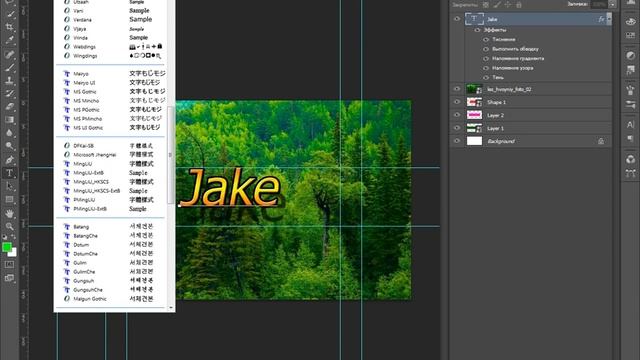
Task: Select the Clone Stamp tool
Action: pyautogui.click(x=10, y=80)
